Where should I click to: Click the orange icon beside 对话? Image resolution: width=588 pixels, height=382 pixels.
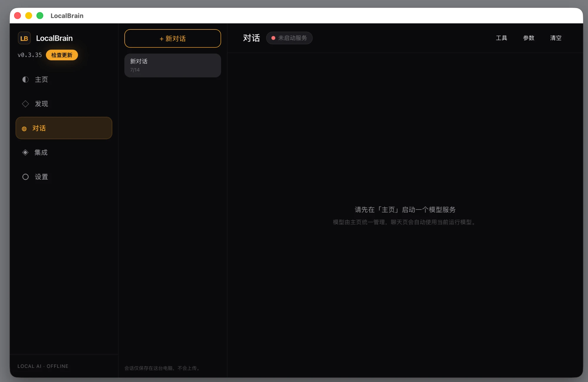(x=24, y=129)
